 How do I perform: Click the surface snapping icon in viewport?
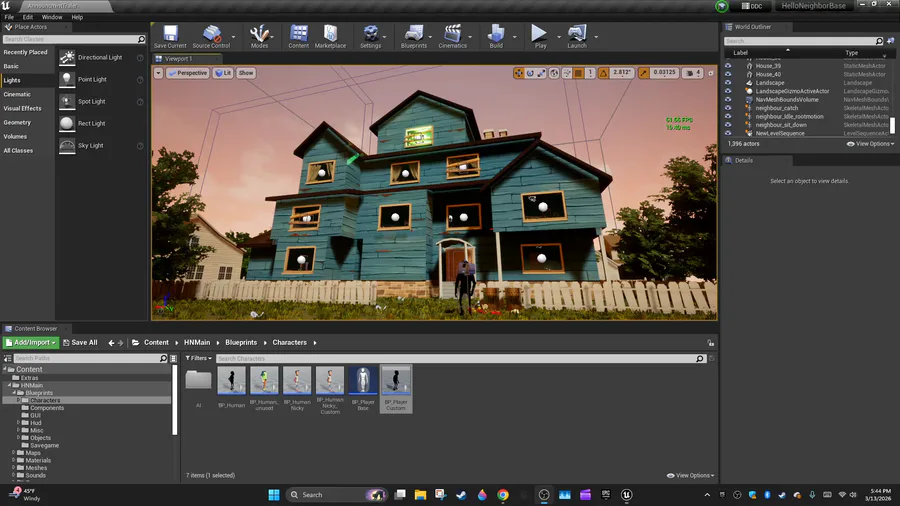click(x=567, y=73)
